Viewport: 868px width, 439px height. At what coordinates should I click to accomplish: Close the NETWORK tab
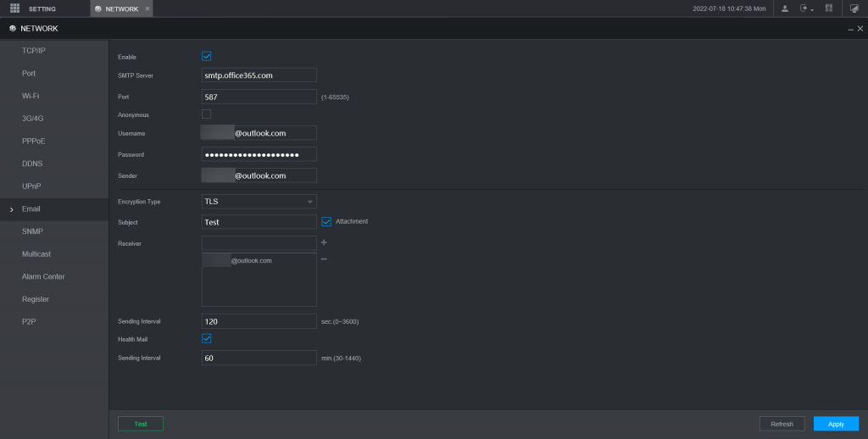pos(147,8)
